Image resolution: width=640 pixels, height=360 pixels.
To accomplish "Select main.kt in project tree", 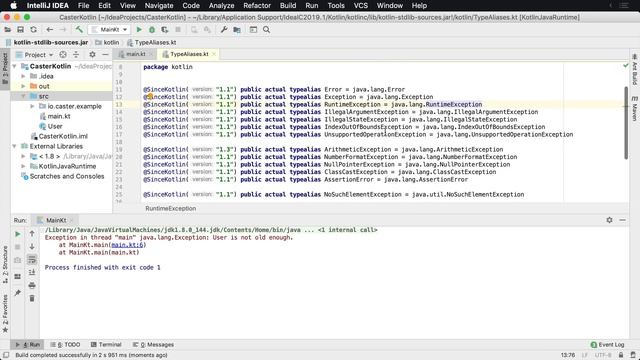I will 59,116.
